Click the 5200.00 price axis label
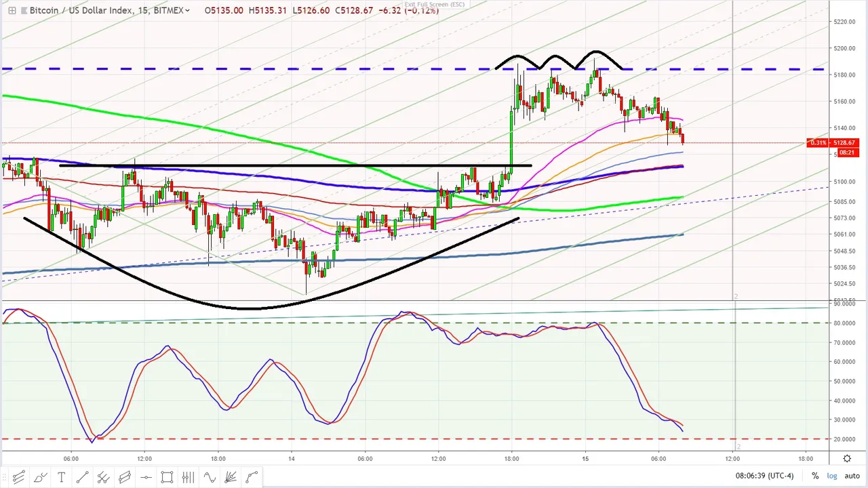This screenshot has width=868, height=488. (x=845, y=48)
